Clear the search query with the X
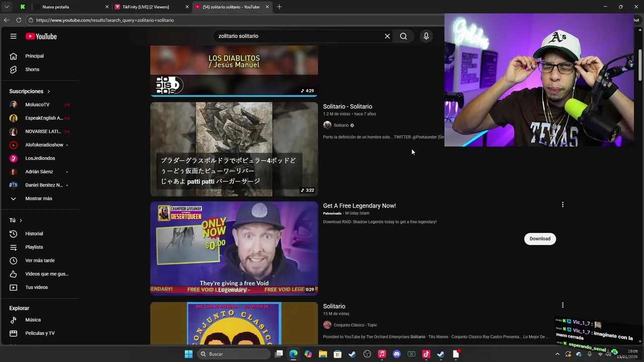Screen dimensions: 644x362 [x=387, y=36]
